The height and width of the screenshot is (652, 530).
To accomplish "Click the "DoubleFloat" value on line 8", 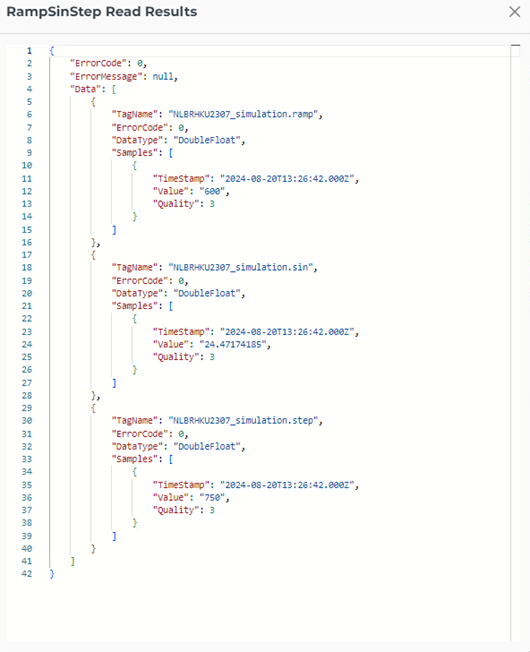I will [207, 140].
